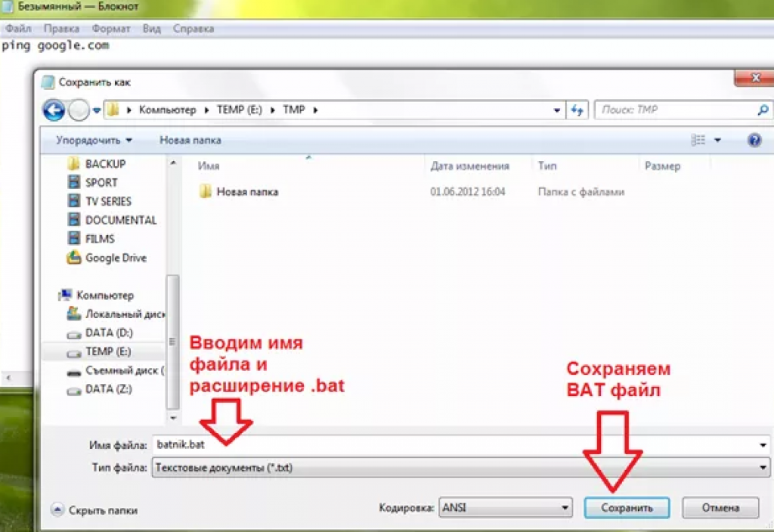Click the Новая папка folder icon in list
Viewport: 774px width, 532px height.
point(205,191)
